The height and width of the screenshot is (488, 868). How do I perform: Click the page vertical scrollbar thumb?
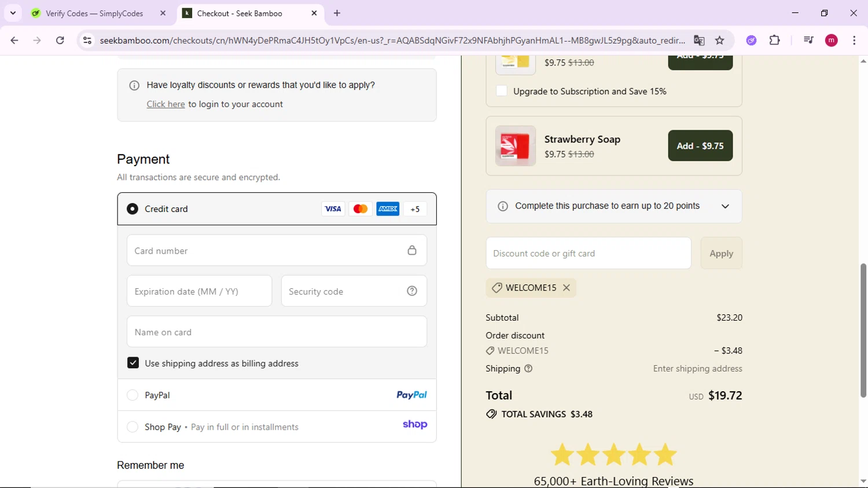(x=863, y=330)
